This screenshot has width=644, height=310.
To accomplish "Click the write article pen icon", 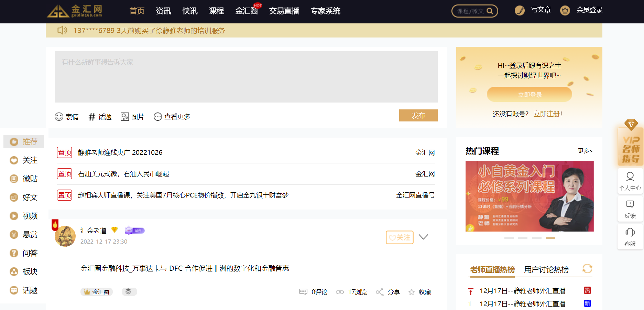I will point(520,11).
